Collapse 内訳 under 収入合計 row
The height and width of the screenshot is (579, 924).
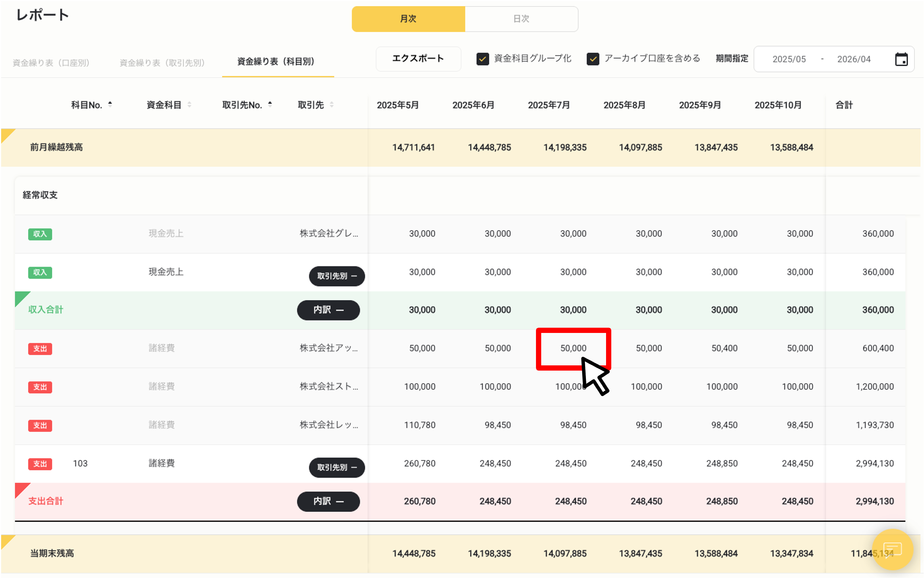click(x=328, y=310)
